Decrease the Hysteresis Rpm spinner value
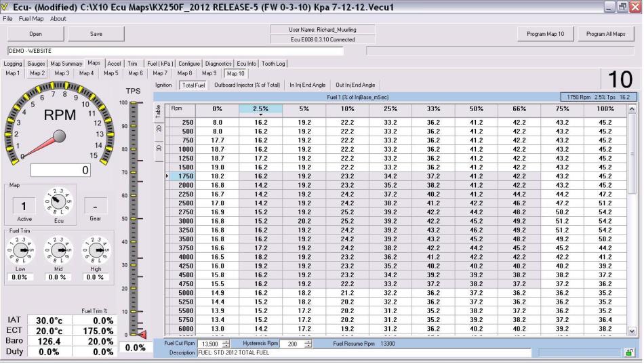Image resolution: width=644 pixels, height=364 pixels. point(308,346)
